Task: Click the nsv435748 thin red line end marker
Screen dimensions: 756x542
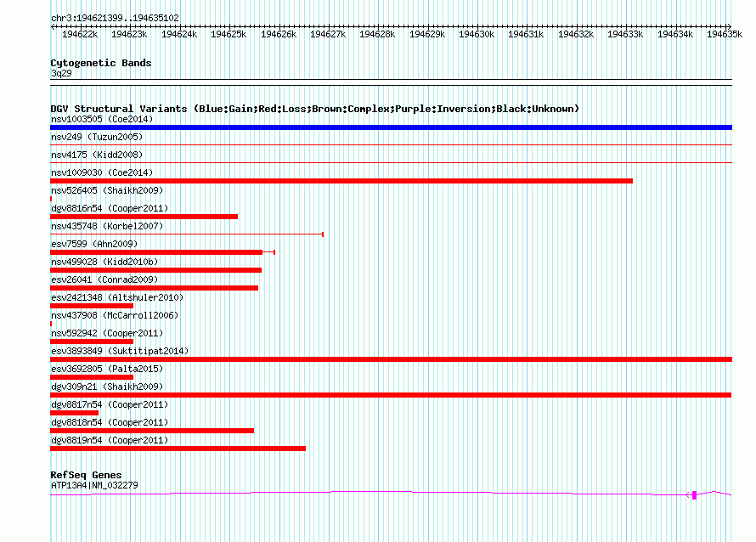Action: (x=323, y=234)
